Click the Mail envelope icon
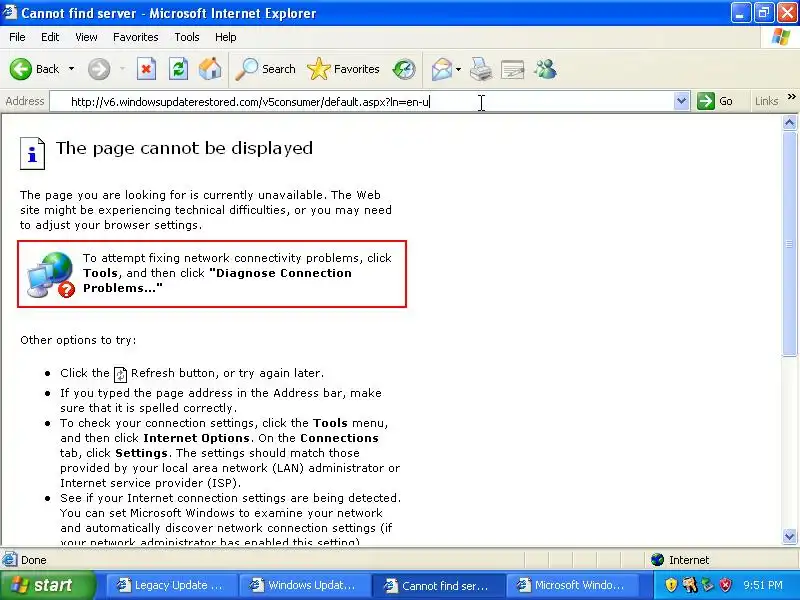 point(442,69)
